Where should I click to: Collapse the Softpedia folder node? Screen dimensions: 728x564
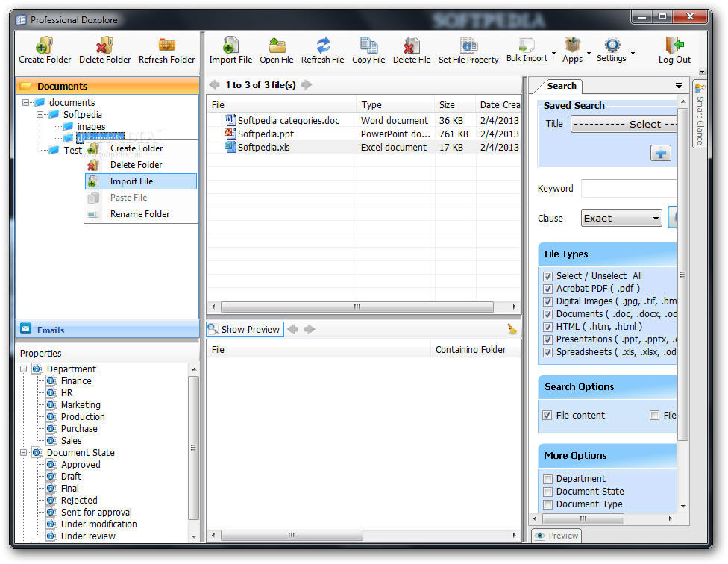tap(40, 114)
